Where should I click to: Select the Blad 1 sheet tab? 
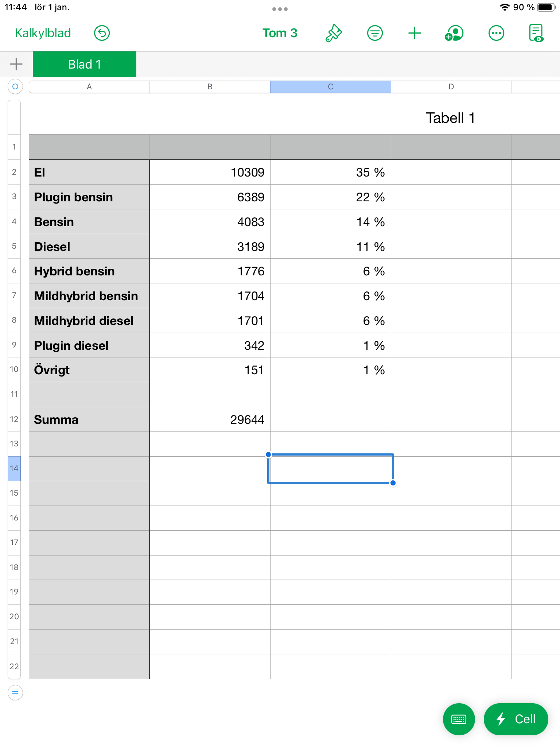85,64
